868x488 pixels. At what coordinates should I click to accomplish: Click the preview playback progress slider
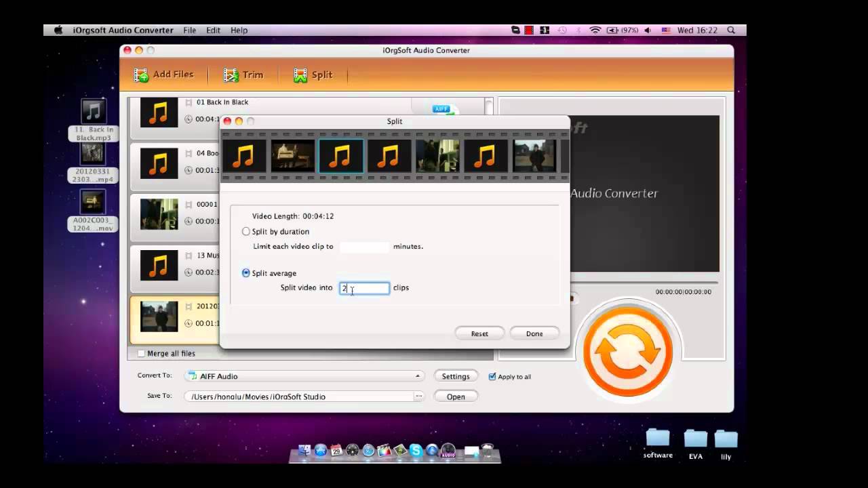(x=644, y=282)
